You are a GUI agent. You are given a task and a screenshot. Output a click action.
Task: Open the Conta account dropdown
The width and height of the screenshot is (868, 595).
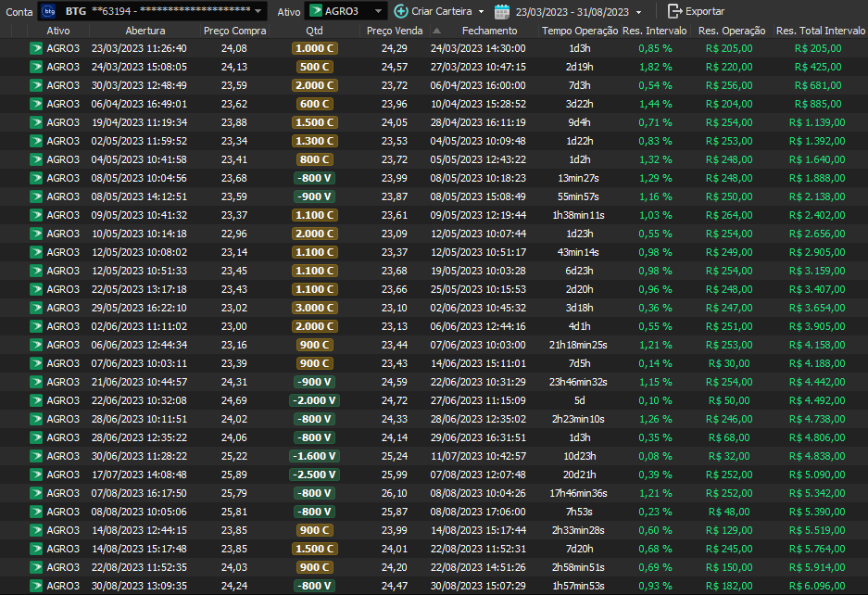pyautogui.click(x=258, y=11)
